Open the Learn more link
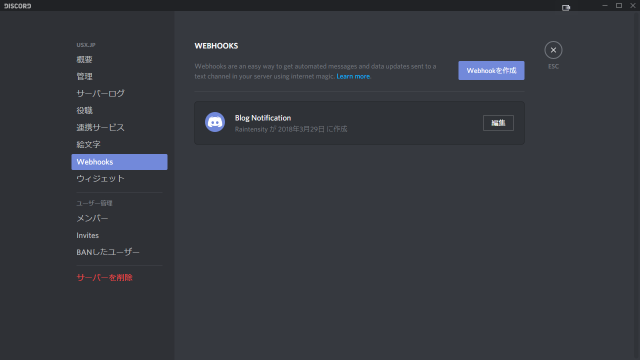Viewport: 640px width, 360px height. pyautogui.click(x=353, y=76)
